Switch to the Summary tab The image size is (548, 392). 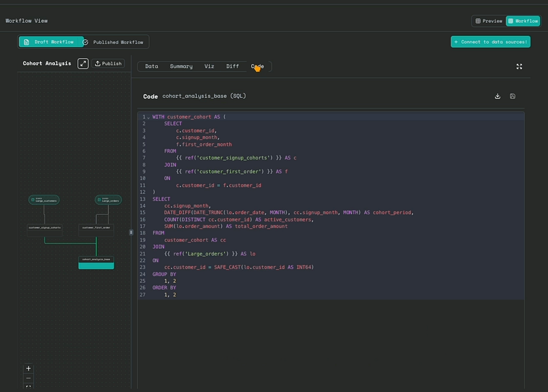(181, 67)
